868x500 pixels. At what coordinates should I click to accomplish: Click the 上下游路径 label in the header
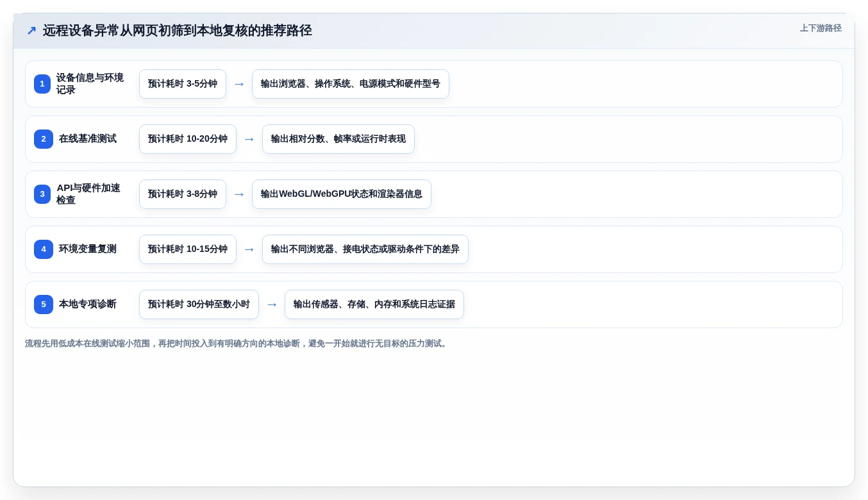click(821, 28)
